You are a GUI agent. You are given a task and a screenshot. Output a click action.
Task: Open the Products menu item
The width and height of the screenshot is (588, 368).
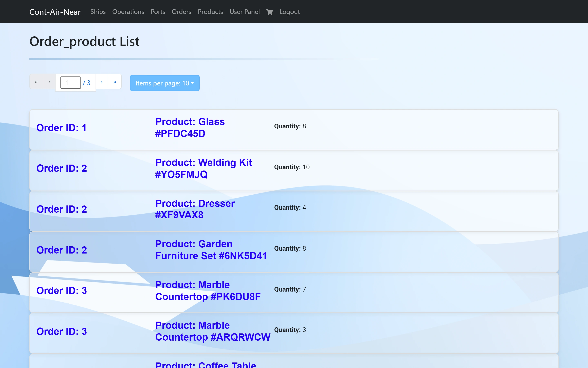click(210, 12)
